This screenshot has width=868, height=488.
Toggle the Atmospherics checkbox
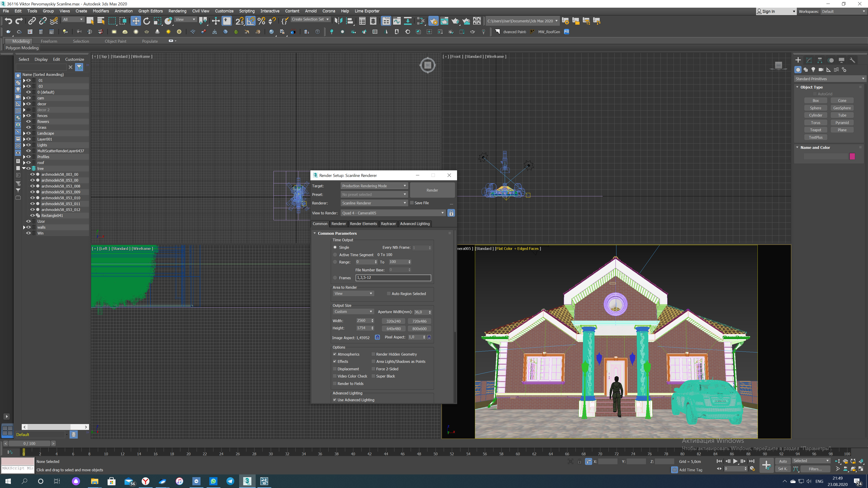point(335,354)
